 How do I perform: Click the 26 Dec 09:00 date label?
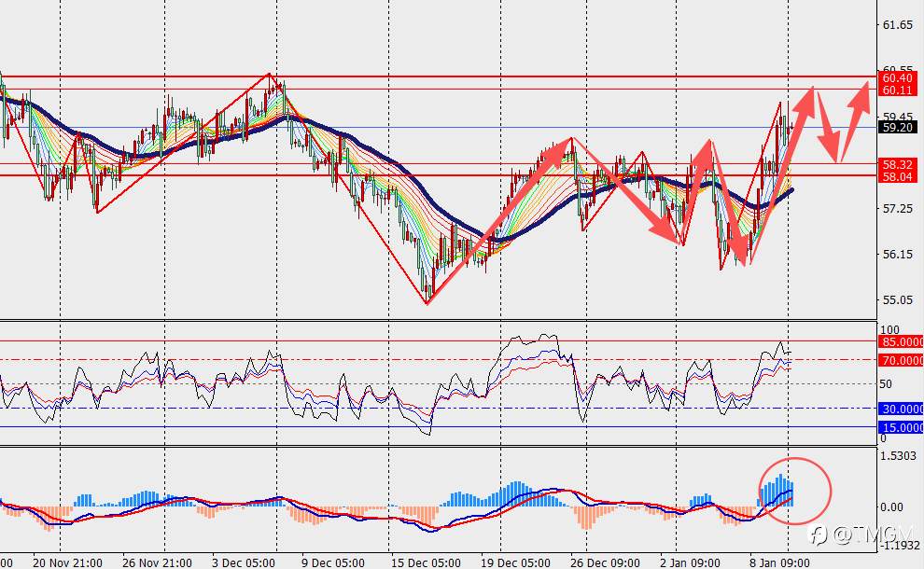pyautogui.click(x=605, y=562)
